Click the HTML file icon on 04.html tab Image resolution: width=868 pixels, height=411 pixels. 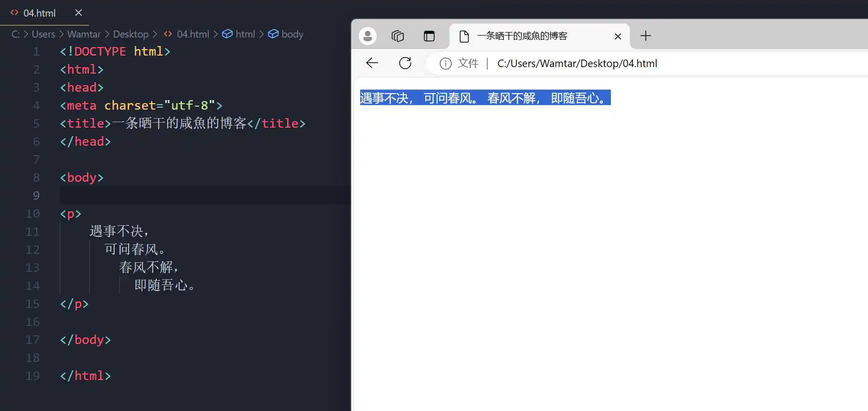point(15,13)
